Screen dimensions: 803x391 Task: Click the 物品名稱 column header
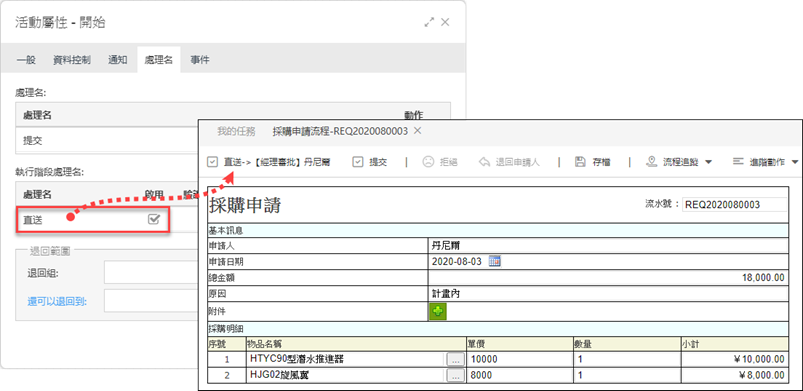click(x=356, y=344)
